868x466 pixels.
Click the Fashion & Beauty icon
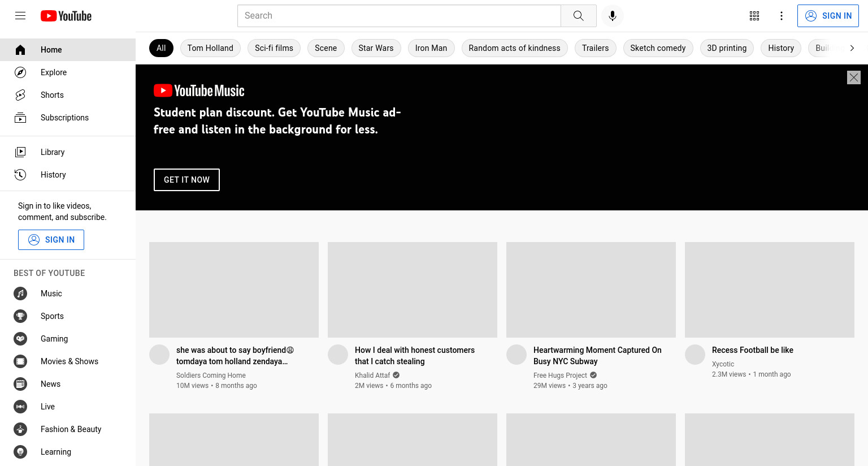20,429
